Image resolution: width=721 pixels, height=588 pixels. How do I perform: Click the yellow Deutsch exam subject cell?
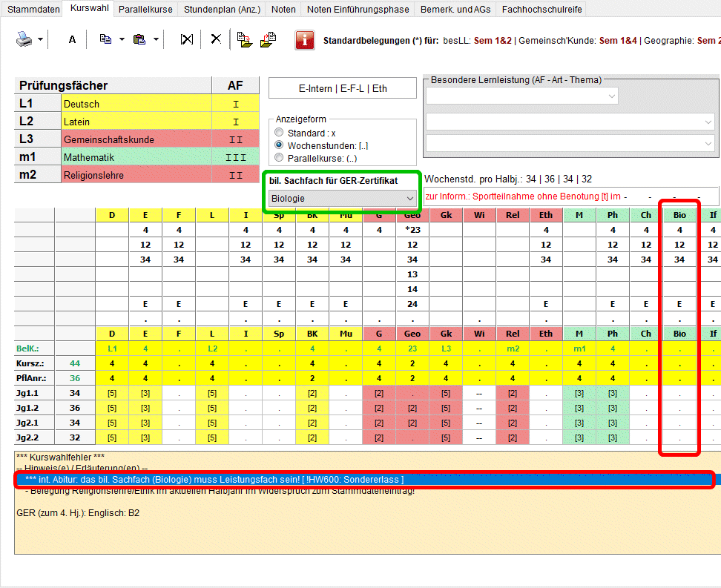pos(136,104)
